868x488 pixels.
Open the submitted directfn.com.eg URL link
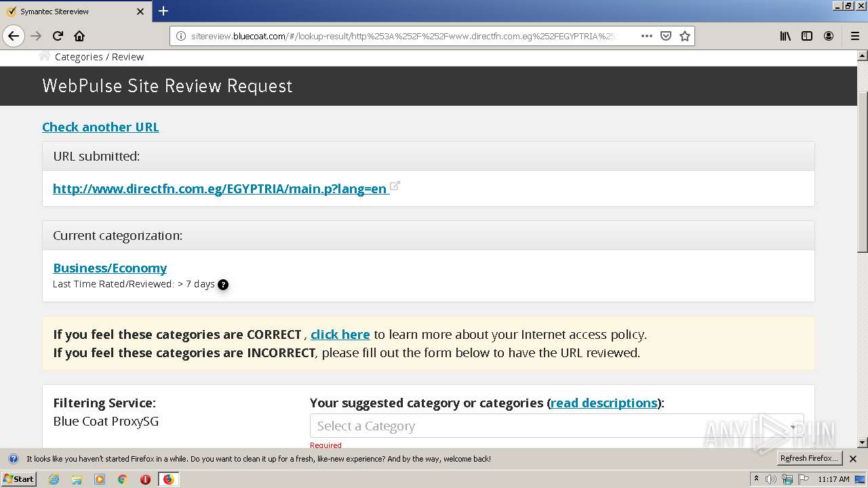(220, 188)
